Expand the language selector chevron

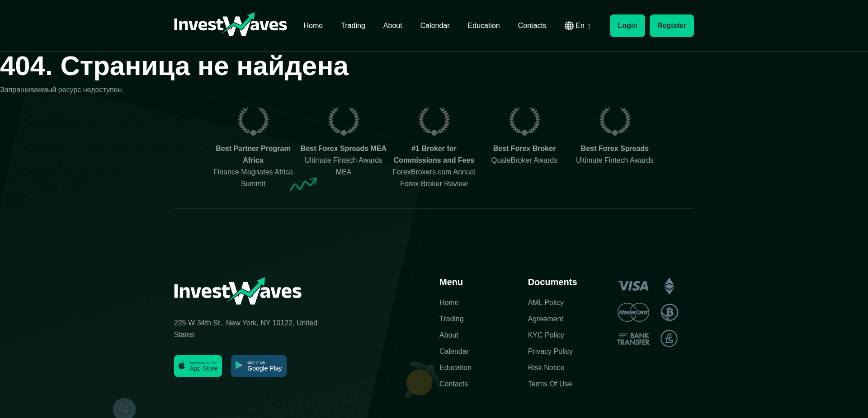[589, 26]
